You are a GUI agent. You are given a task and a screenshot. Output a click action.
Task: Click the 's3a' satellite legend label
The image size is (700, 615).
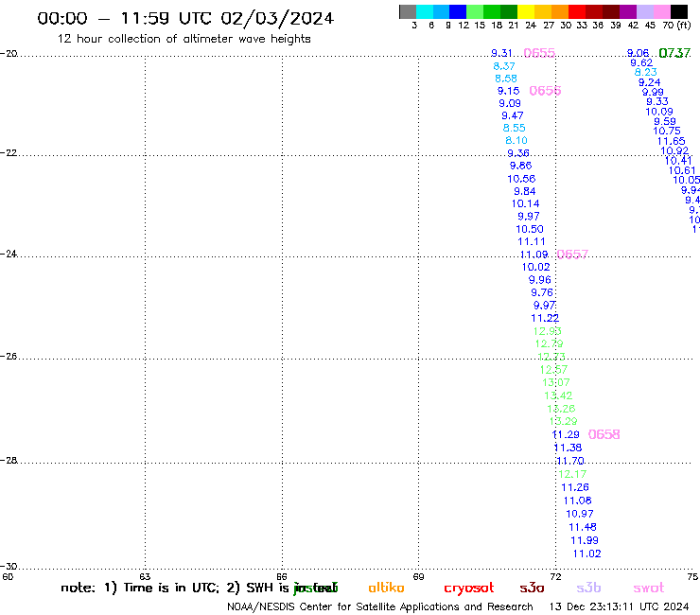532,588
